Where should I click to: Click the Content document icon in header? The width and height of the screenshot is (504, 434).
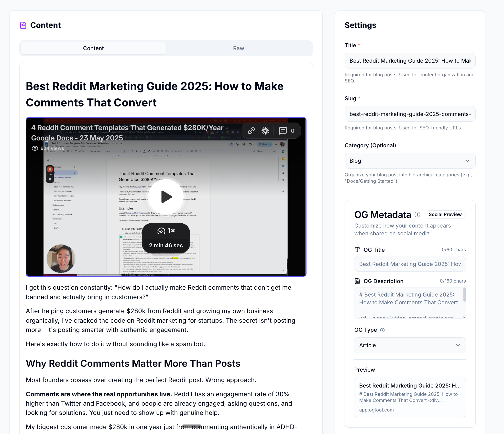(x=23, y=25)
